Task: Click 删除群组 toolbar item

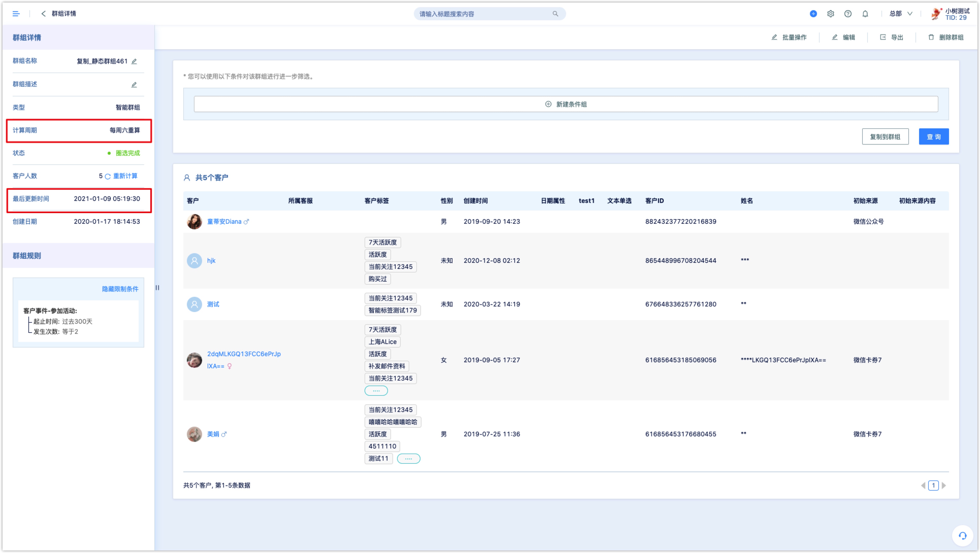Action: point(946,37)
